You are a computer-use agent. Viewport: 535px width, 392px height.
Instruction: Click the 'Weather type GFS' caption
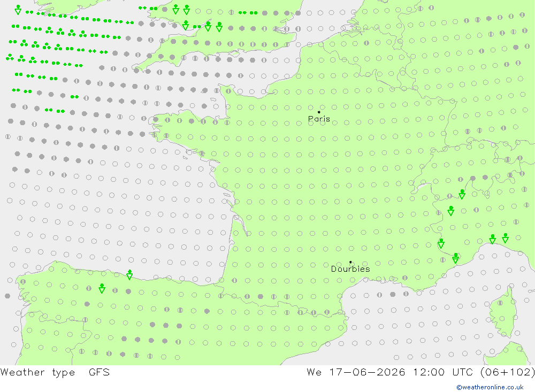pos(55,372)
